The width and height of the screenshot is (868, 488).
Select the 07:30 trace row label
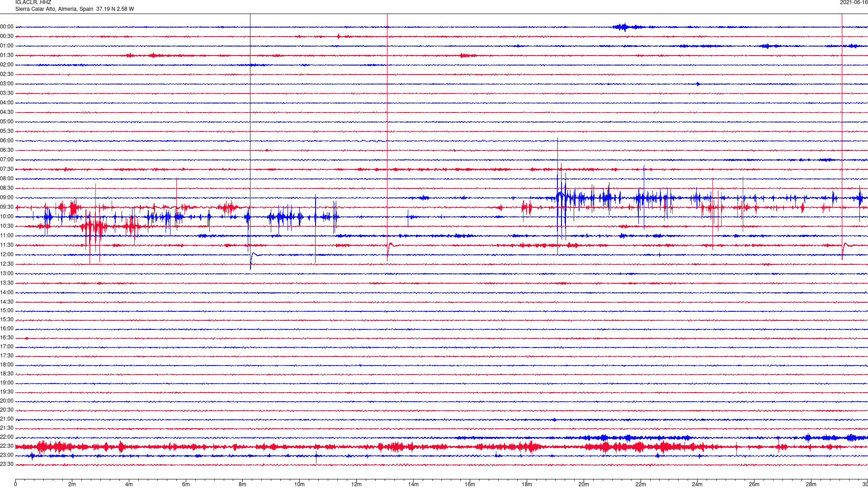pos(7,169)
